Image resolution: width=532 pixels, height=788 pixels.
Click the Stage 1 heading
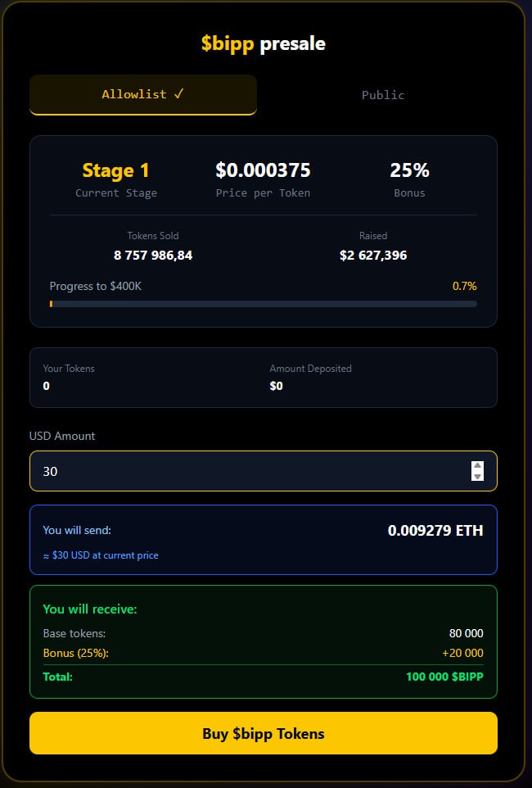point(116,170)
